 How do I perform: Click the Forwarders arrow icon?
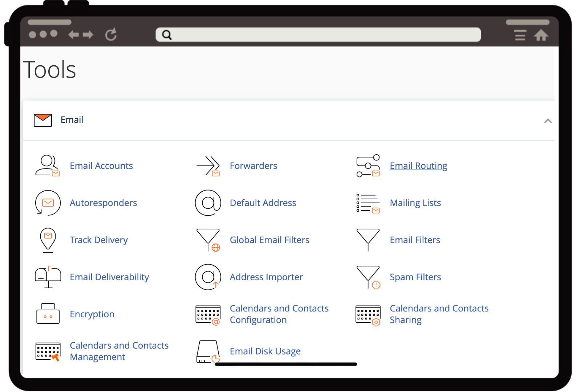coord(208,166)
